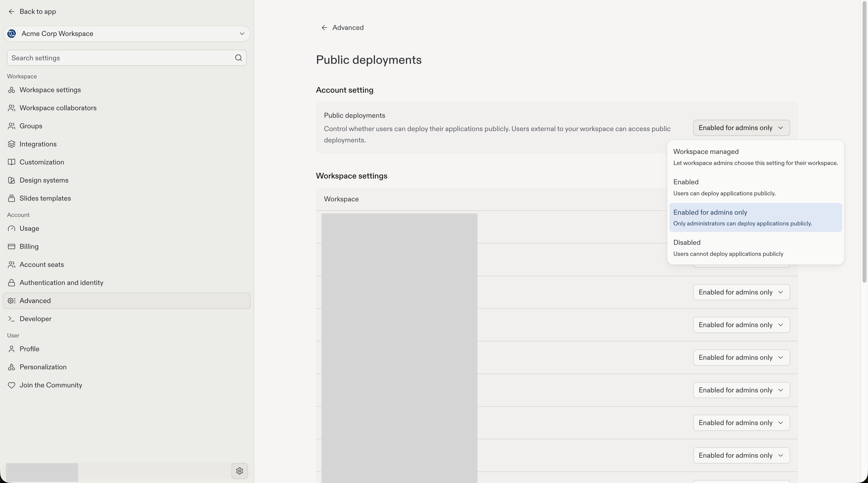Click the Back to app link
868x483 pixels.
(x=32, y=12)
